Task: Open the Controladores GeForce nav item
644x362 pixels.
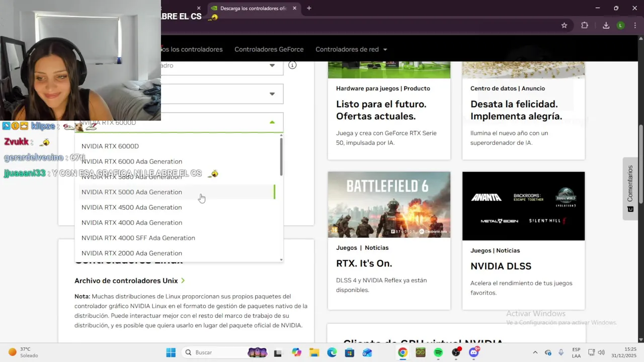Action: [x=269, y=49]
